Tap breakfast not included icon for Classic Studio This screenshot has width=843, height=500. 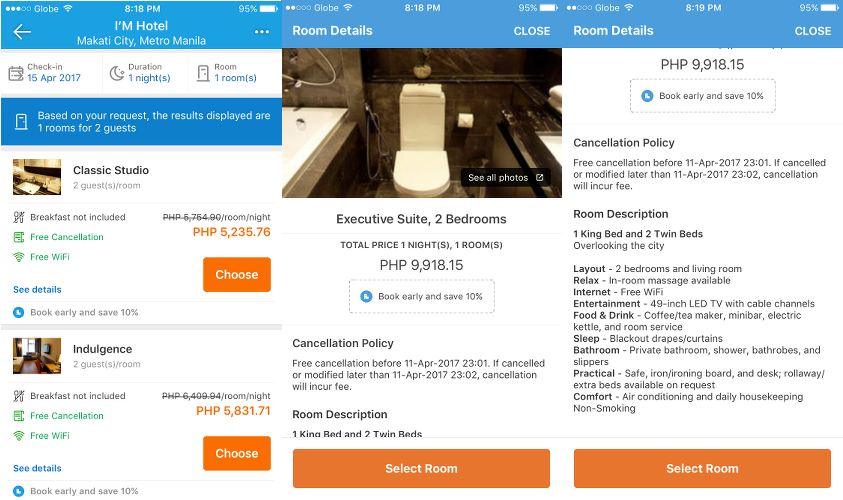(18, 217)
